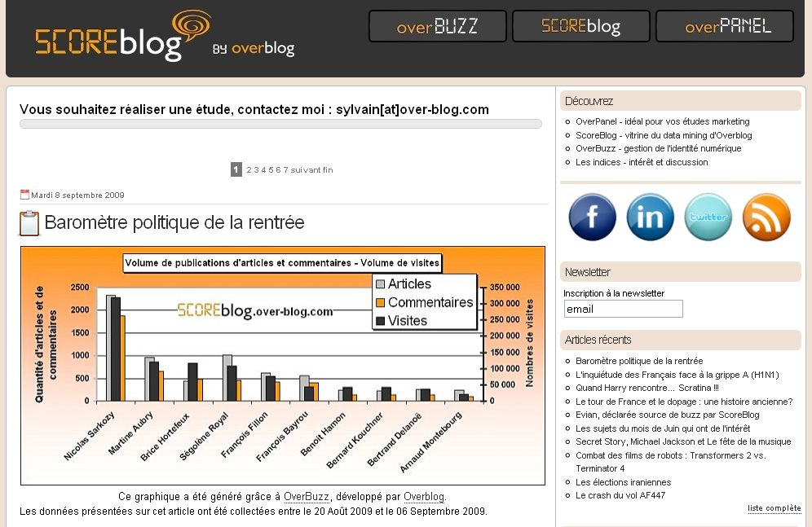Follow the OverBuzz link below chart
The image size is (812, 527).
click(x=307, y=497)
